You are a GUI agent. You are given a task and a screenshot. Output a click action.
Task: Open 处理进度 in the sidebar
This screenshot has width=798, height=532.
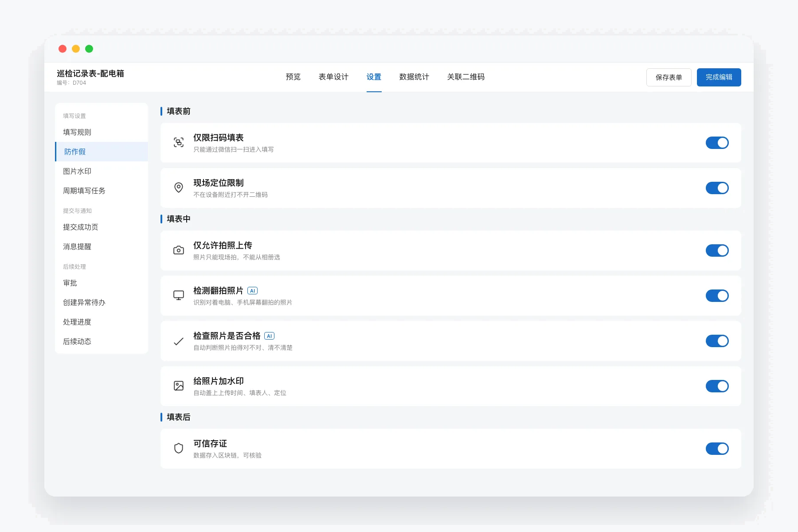[102, 322]
